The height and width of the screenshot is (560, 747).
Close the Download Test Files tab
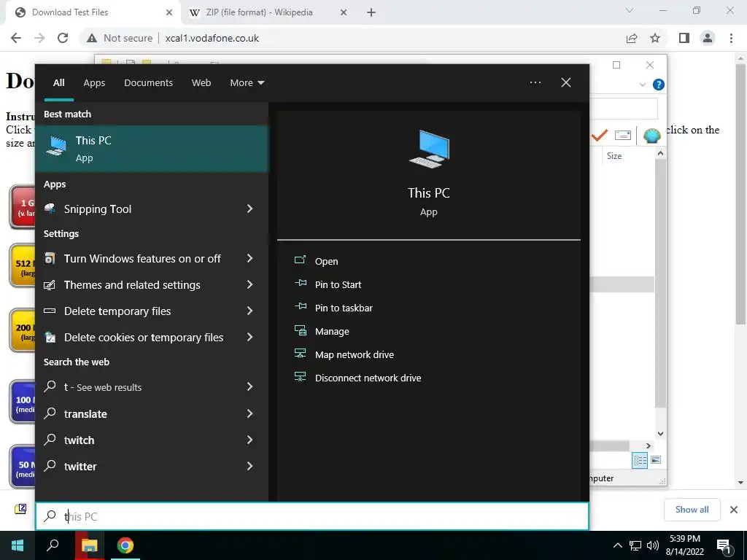tap(169, 13)
